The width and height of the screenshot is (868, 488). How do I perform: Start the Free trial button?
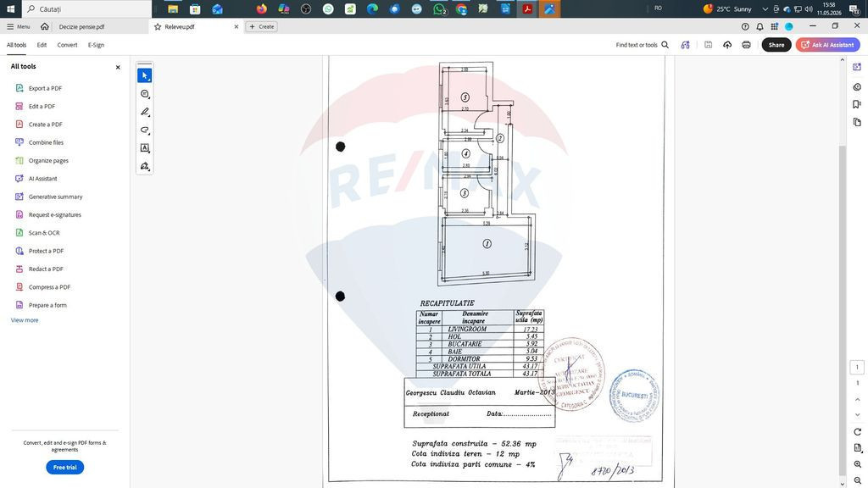(64, 468)
